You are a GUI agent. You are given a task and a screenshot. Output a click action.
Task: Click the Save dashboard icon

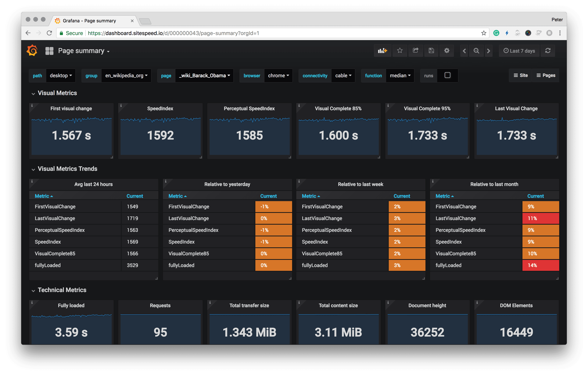click(431, 51)
